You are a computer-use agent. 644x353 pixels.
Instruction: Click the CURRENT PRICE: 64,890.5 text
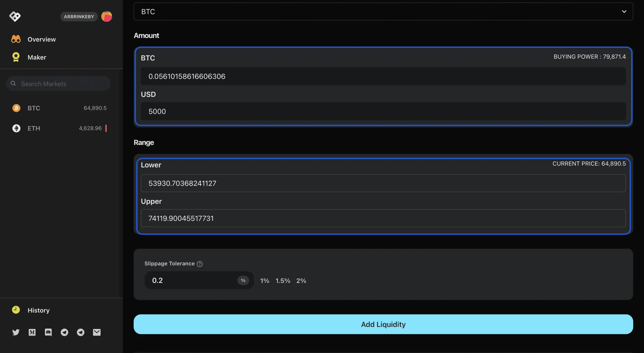(x=589, y=164)
